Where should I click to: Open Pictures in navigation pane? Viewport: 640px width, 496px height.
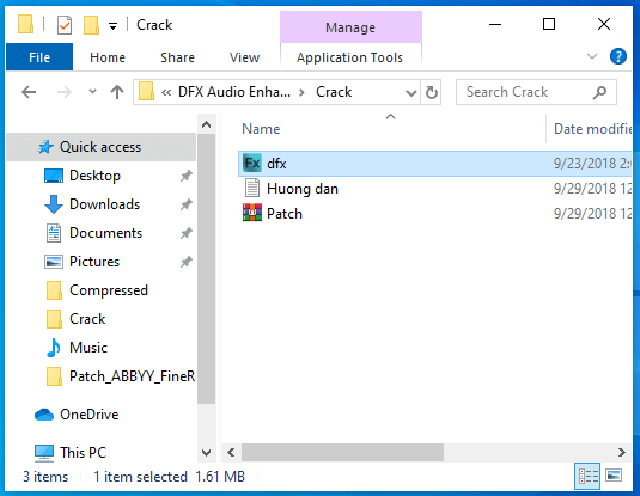tap(95, 262)
